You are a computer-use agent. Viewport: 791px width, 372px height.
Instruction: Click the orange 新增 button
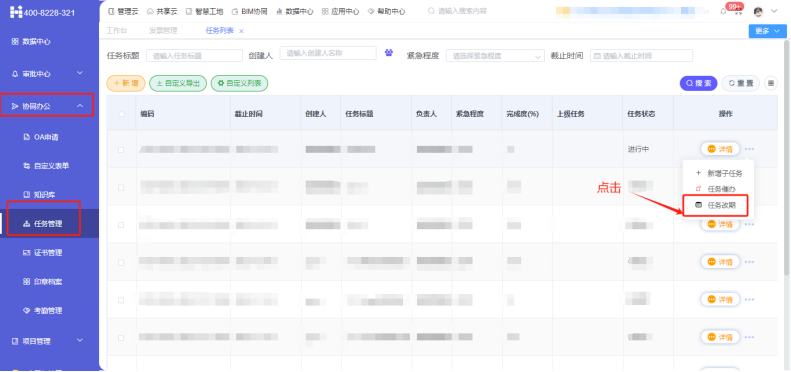(126, 83)
